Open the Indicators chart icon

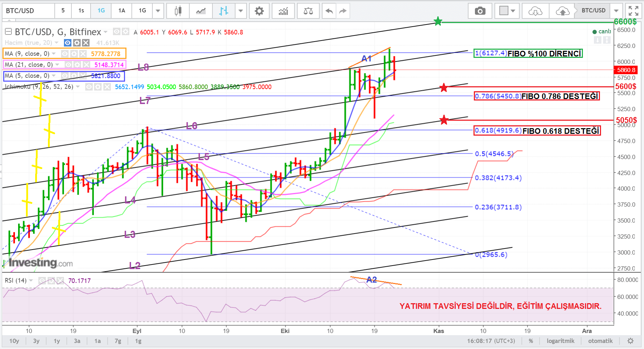tap(283, 11)
